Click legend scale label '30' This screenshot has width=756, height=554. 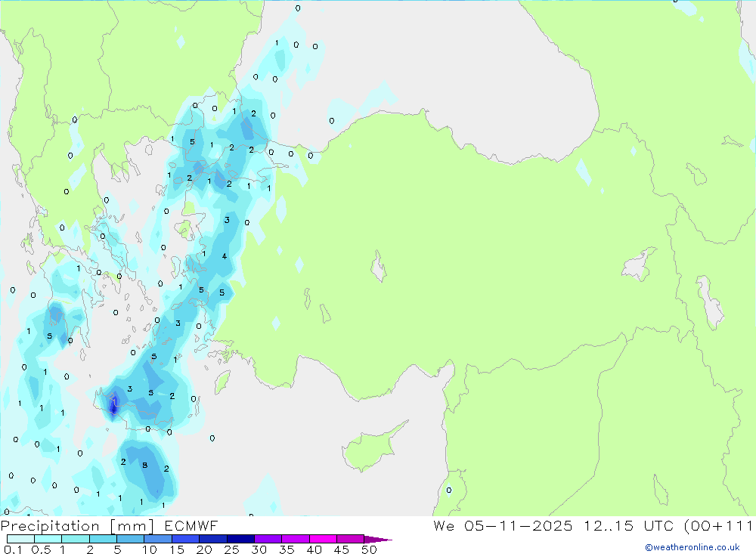click(259, 549)
